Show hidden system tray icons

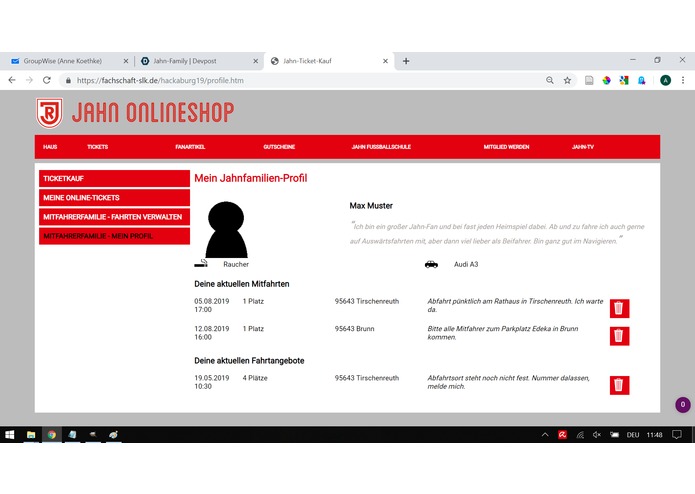[545, 435]
